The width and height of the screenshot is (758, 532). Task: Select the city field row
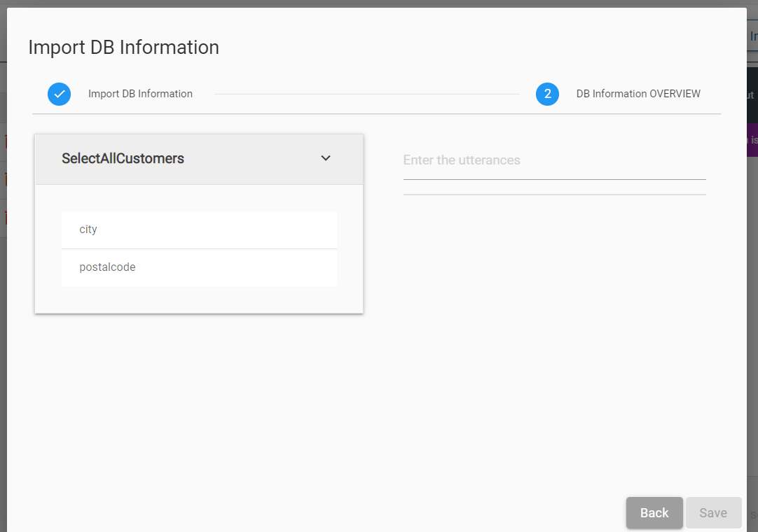click(x=199, y=230)
